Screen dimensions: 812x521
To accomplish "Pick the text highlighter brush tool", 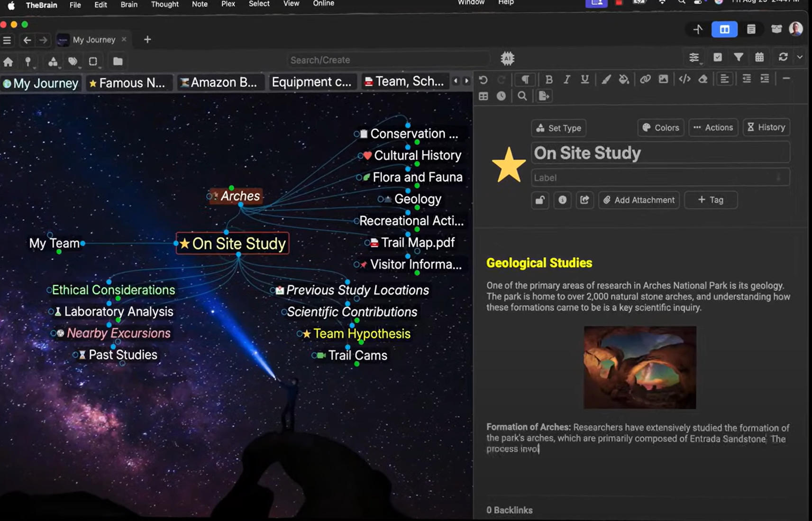I will tap(606, 80).
